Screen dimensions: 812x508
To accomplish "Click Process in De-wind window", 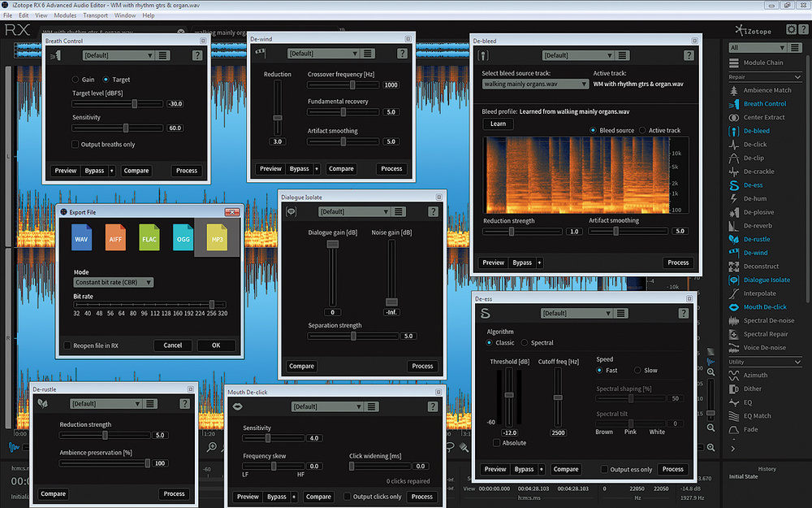I will [x=391, y=168].
